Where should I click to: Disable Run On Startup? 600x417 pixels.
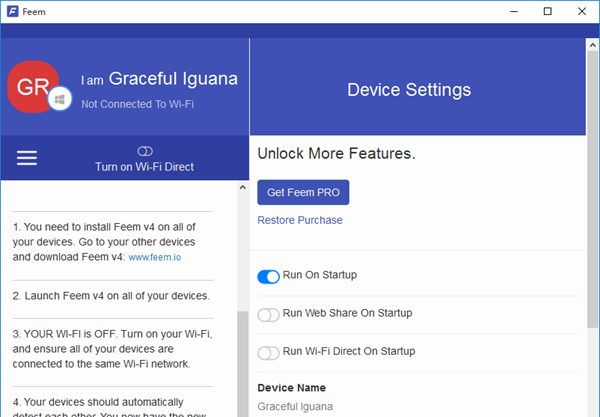point(268,277)
